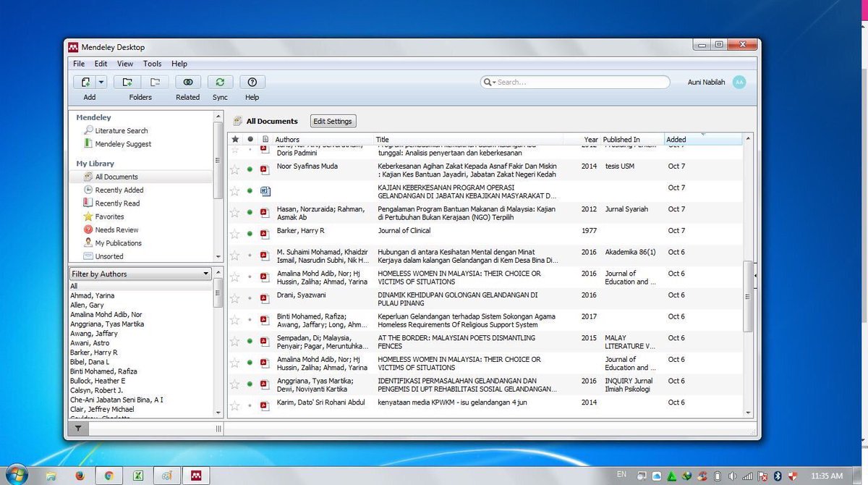This screenshot has height=485, width=868.
Task: Open the Filter by Authors dropdown
Action: click(x=140, y=274)
